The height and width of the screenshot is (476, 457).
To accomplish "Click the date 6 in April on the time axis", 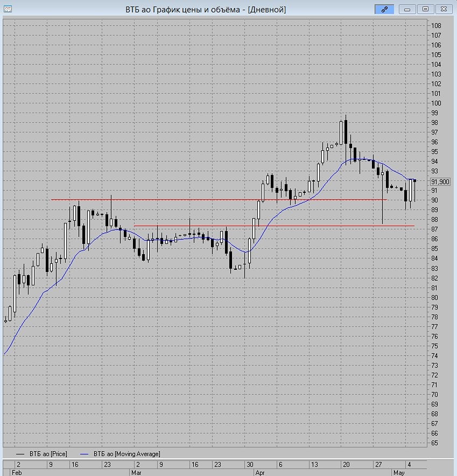I will (x=280, y=465).
